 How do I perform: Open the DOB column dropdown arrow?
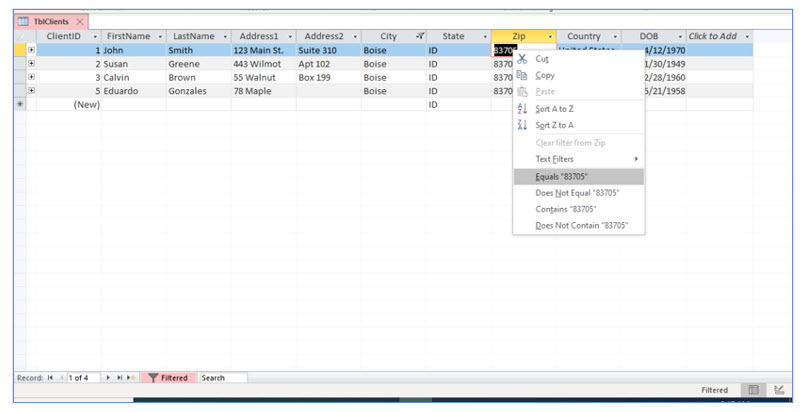pos(680,37)
